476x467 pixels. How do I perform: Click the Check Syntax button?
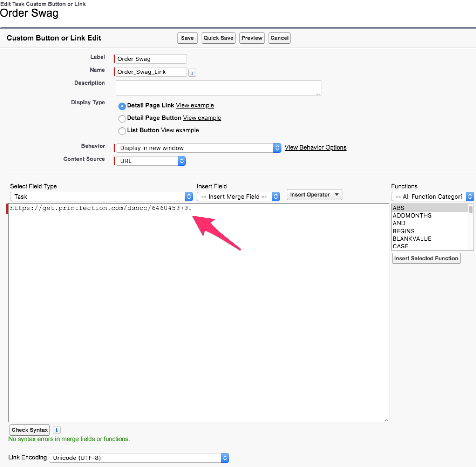click(29, 430)
